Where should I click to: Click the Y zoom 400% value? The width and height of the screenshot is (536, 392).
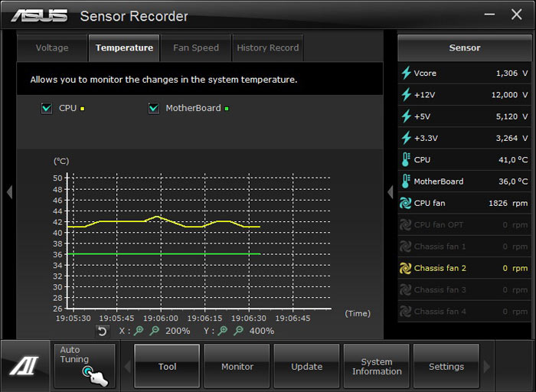(262, 331)
